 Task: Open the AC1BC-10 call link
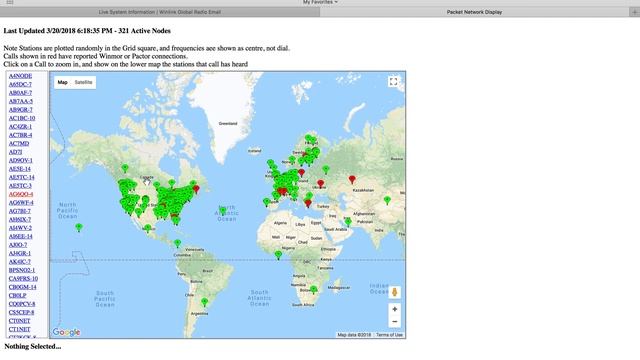(22, 118)
